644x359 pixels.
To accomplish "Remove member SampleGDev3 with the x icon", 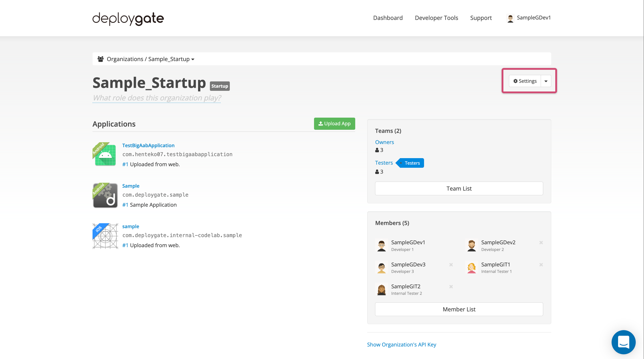I will coord(451,264).
